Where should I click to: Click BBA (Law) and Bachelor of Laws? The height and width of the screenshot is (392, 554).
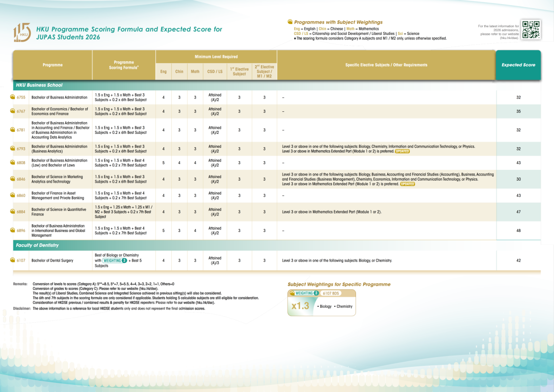(x=60, y=163)
